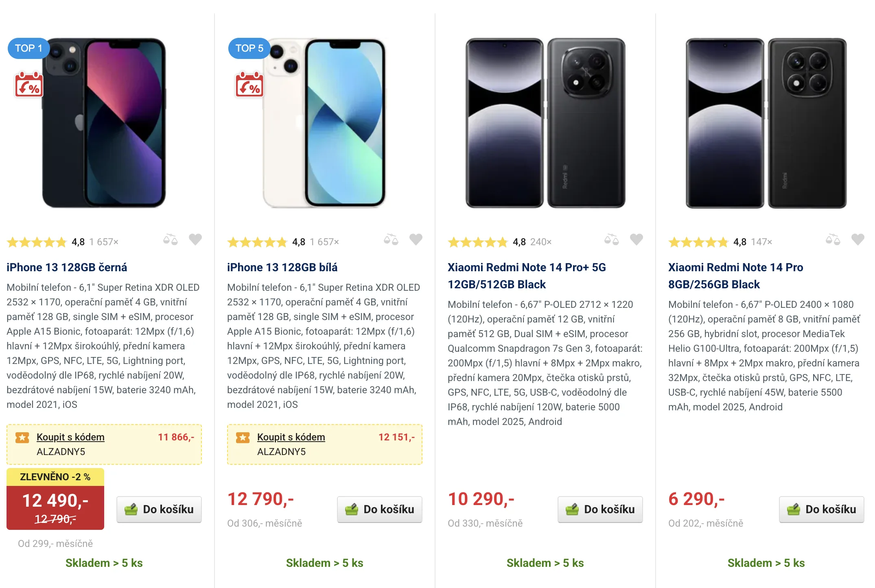
Task: Toggle wishlist heart for iPhone 13 bílá
Action: 416,240
